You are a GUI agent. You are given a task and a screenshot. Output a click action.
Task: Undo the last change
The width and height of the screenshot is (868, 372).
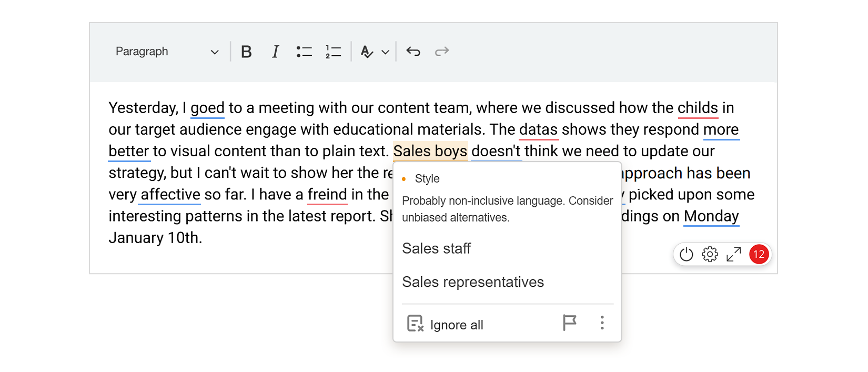pos(413,52)
